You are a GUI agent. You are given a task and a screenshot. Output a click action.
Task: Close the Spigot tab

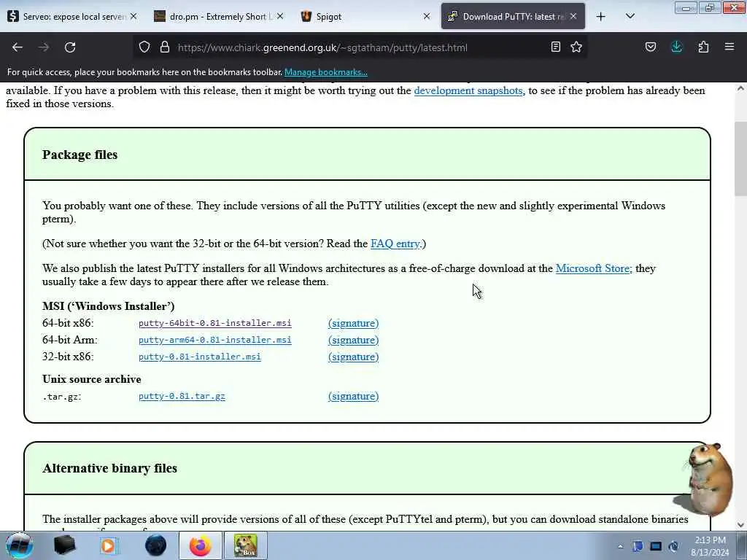426,17
